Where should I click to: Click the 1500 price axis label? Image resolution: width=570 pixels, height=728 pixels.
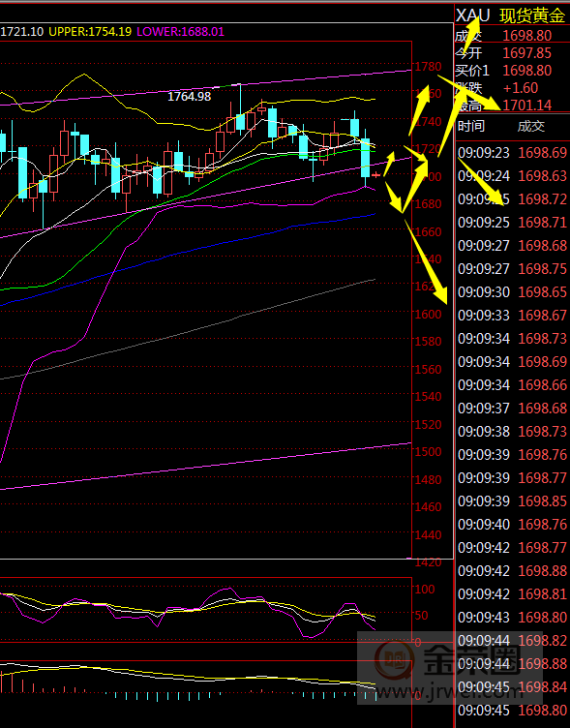(x=428, y=452)
